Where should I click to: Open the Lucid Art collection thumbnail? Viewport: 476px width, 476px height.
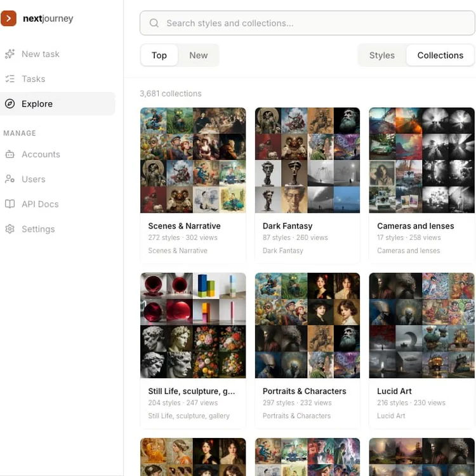(x=422, y=326)
